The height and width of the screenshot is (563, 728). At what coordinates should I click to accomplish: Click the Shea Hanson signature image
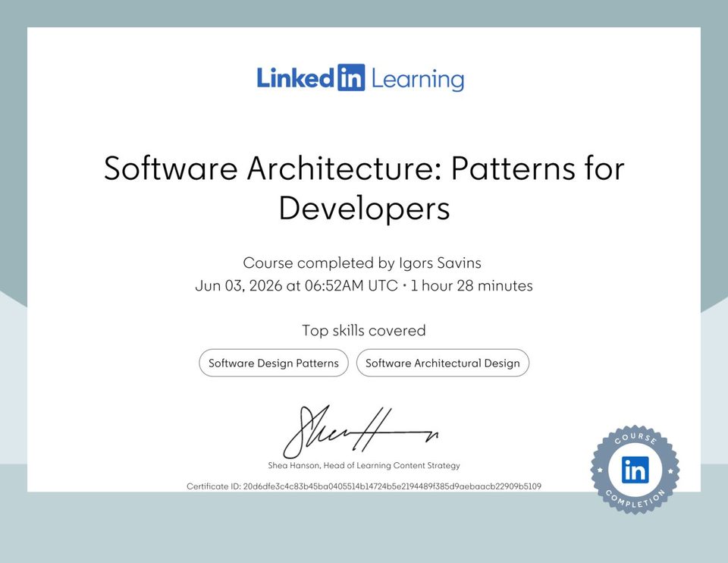tap(361, 432)
